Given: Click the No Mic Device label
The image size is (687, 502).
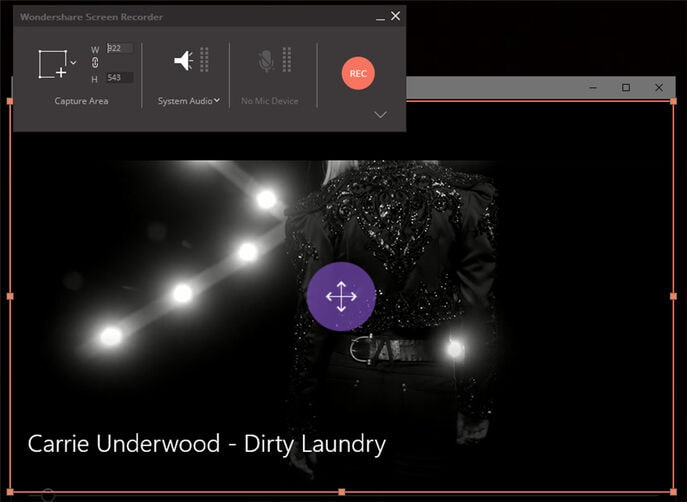Looking at the screenshot, I should (269, 101).
